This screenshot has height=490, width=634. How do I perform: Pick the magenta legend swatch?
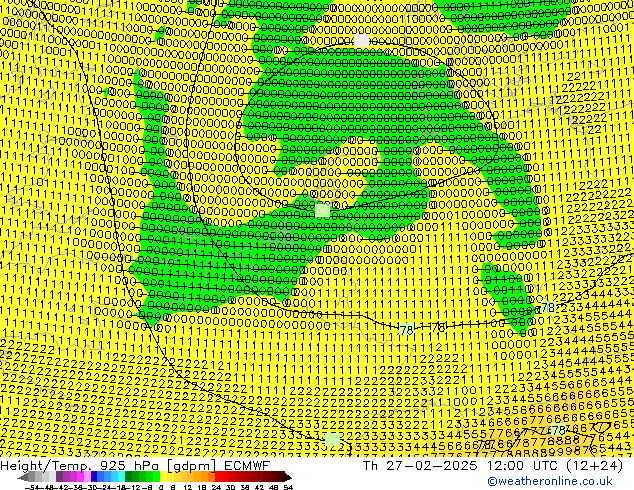tap(80, 477)
